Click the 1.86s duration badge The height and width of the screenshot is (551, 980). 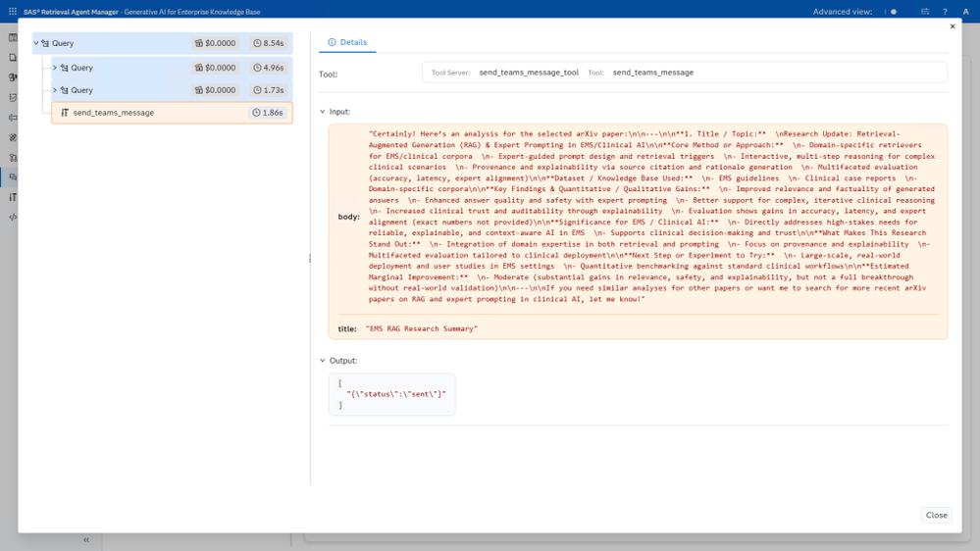[268, 113]
